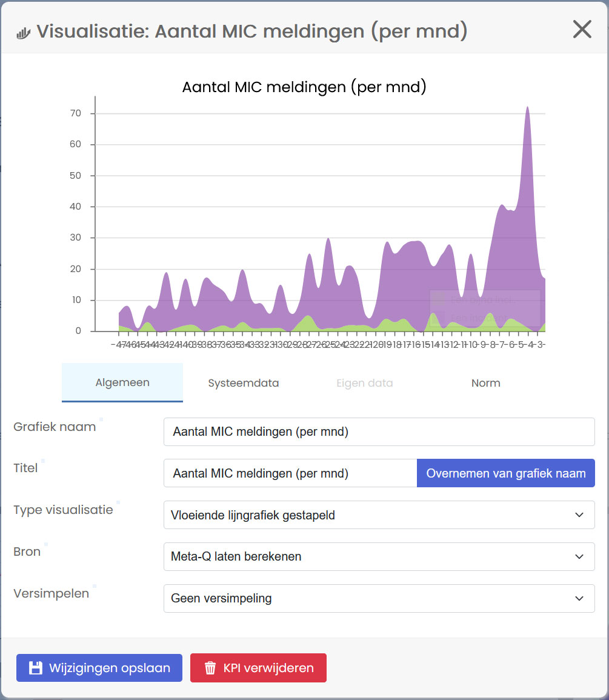The image size is (609, 700).
Task: Click into the Grafiek naam input field
Action: 379,432
